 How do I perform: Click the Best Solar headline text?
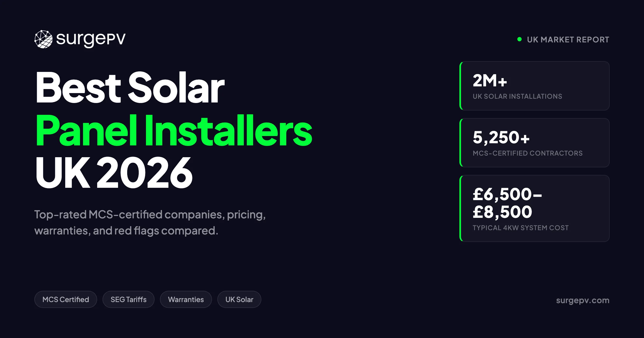130,87
